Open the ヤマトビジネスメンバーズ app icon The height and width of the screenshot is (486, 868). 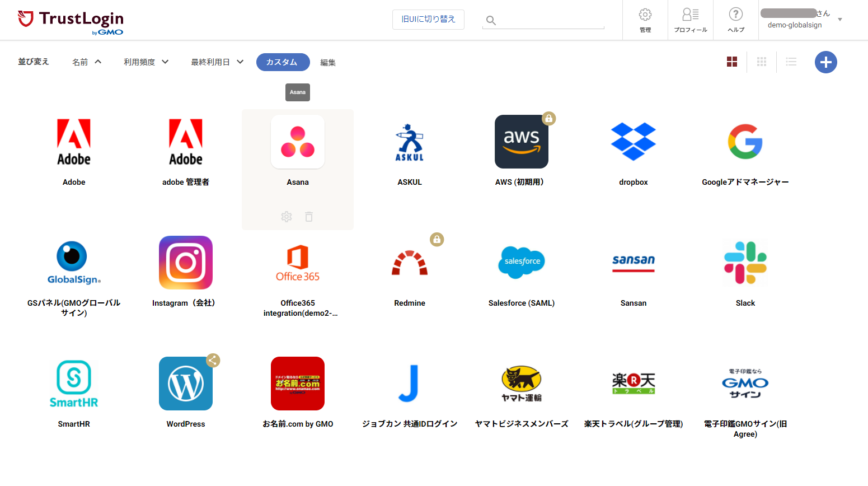click(522, 384)
